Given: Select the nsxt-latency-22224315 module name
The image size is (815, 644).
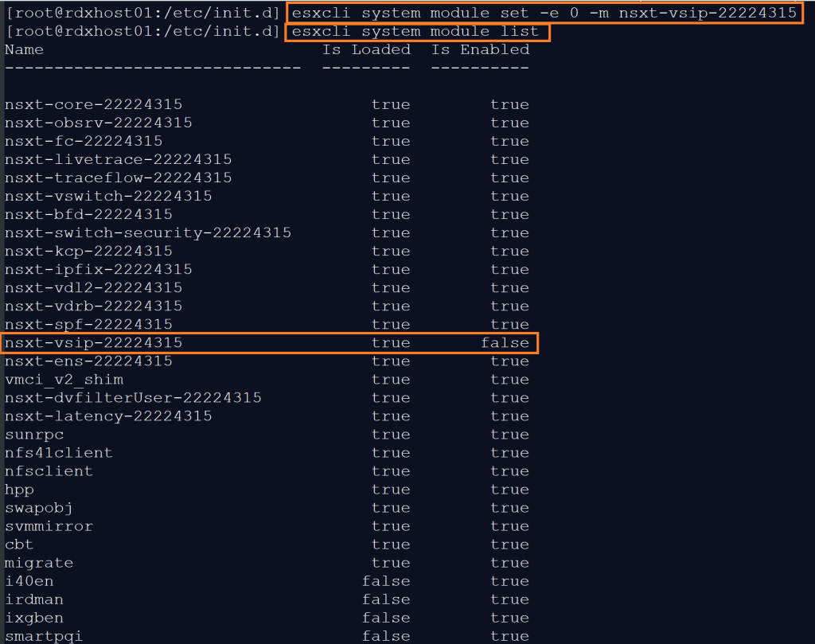Looking at the screenshot, I should coord(108,416).
